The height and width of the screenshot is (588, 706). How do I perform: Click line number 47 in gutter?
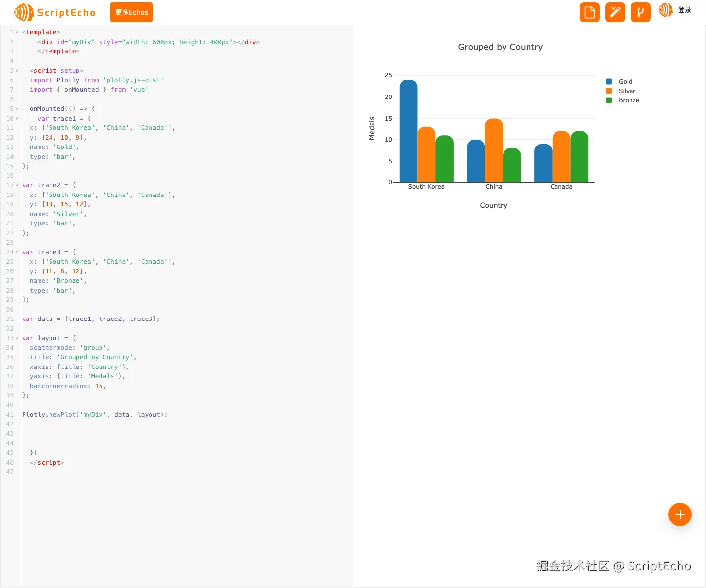coord(10,472)
